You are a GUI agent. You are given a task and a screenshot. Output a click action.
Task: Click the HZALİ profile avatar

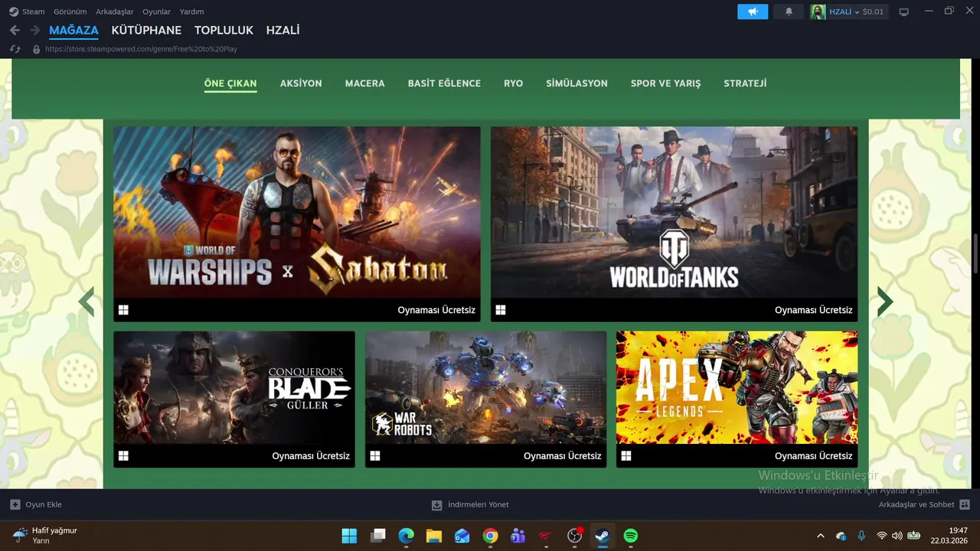click(x=818, y=11)
